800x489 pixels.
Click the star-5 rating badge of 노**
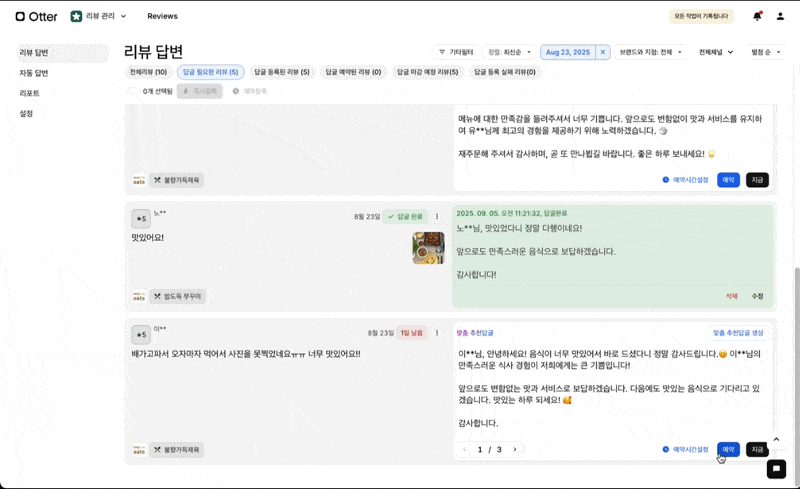(x=141, y=218)
